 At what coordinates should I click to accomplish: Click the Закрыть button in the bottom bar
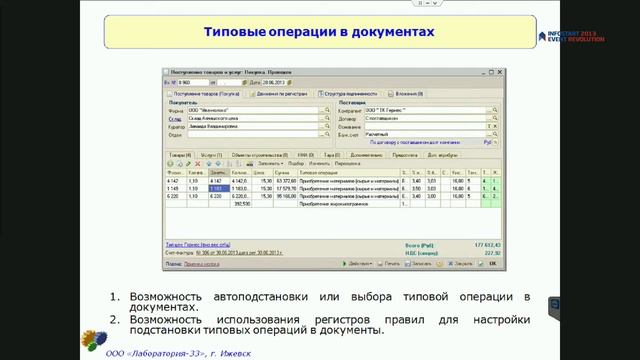tap(460, 264)
